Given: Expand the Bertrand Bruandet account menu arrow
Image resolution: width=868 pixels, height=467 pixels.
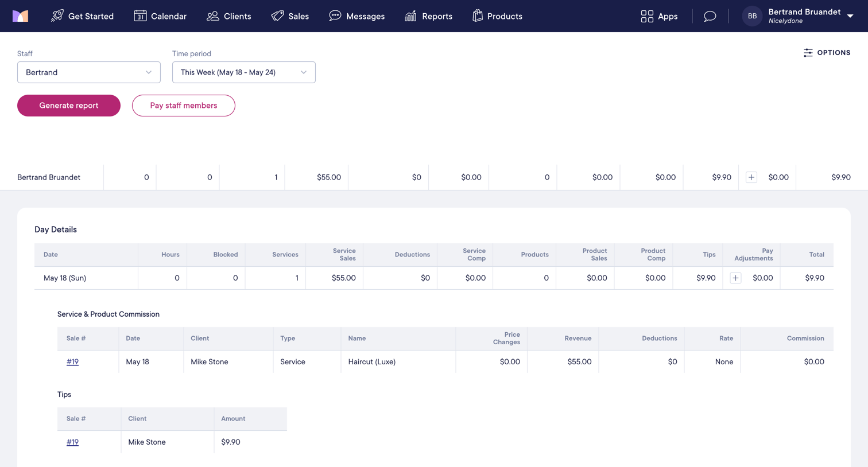Looking at the screenshot, I should pyautogui.click(x=850, y=16).
